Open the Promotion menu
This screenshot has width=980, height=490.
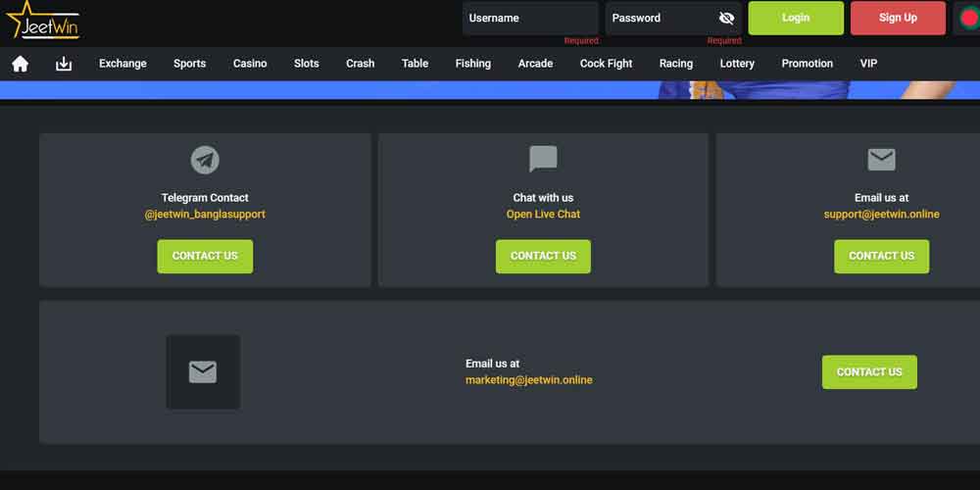click(x=808, y=64)
